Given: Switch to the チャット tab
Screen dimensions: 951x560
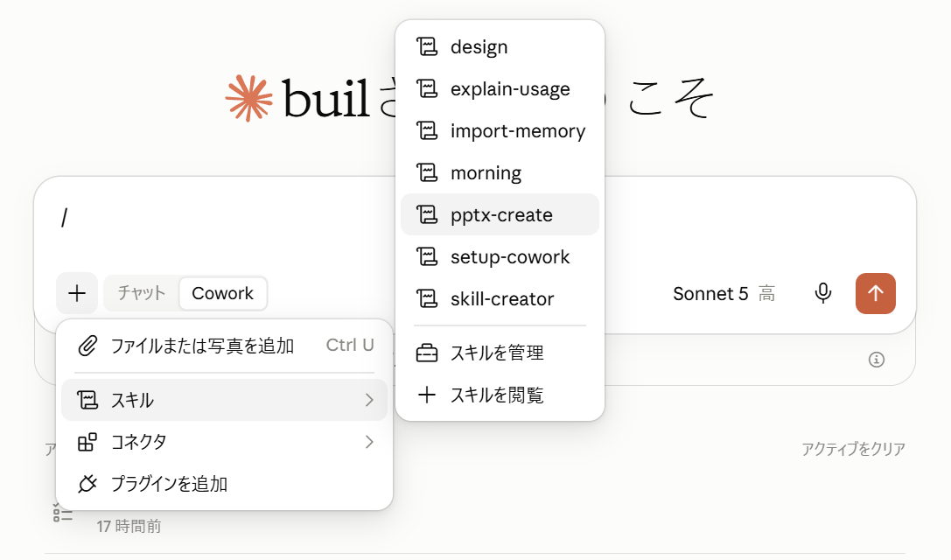Looking at the screenshot, I should tap(142, 293).
